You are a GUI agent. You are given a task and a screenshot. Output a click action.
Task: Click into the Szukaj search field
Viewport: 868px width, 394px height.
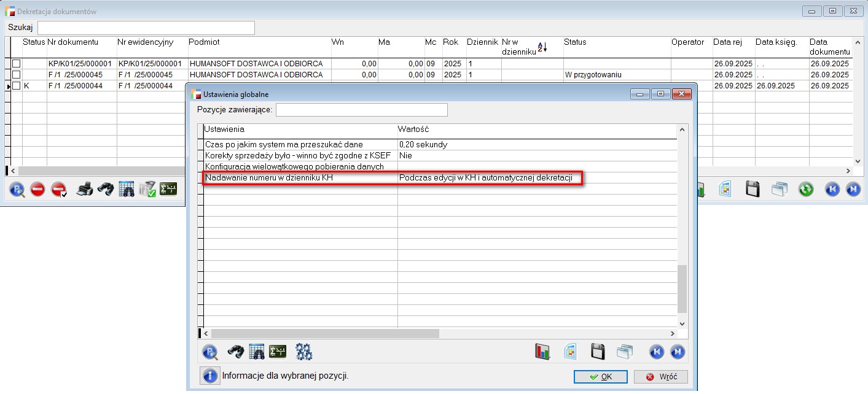(146, 28)
